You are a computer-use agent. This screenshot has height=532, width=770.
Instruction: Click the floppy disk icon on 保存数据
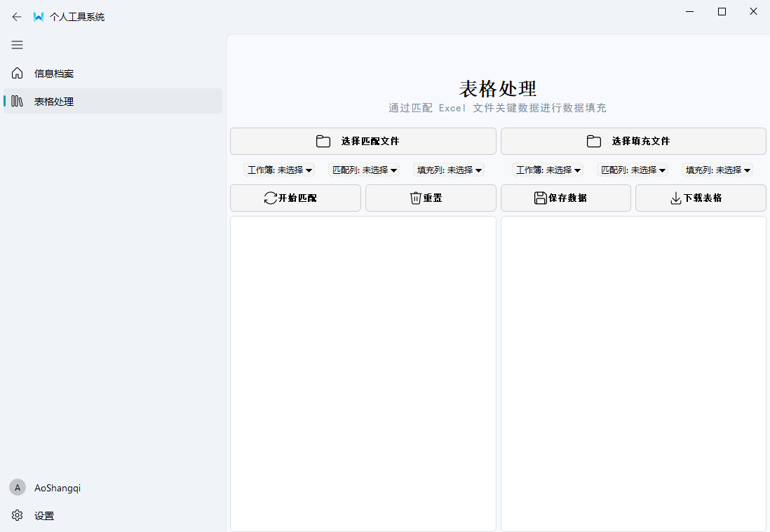(x=539, y=198)
